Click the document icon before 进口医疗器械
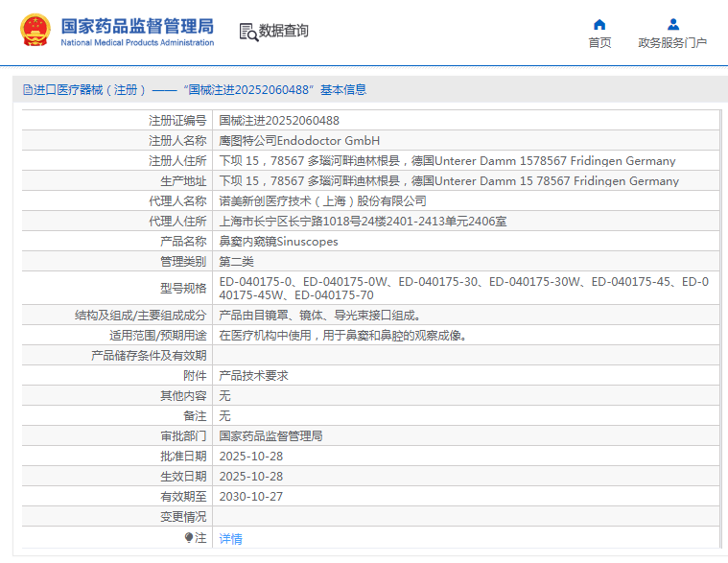The image size is (728, 563). click(x=28, y=89)
